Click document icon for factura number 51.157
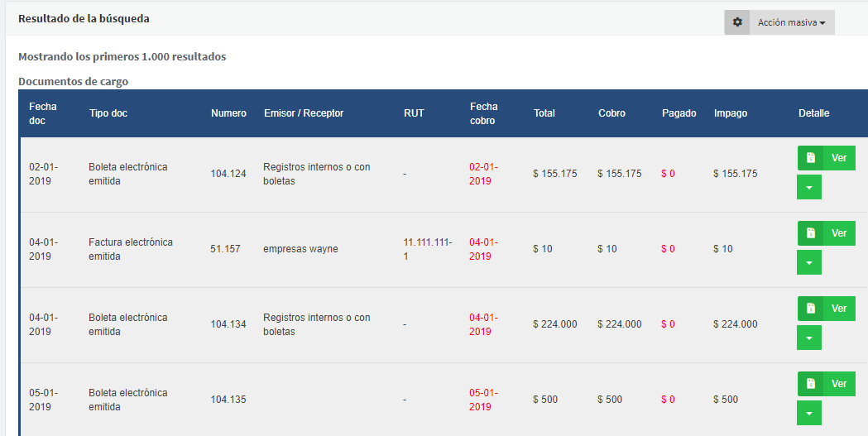868x436 pixels. click(811, 233)
